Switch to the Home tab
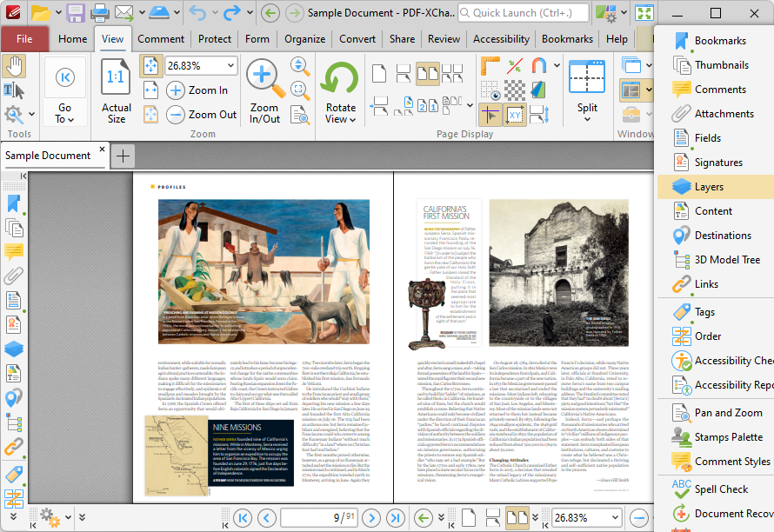This screenshot has height=532, width=774. (72, 39)
